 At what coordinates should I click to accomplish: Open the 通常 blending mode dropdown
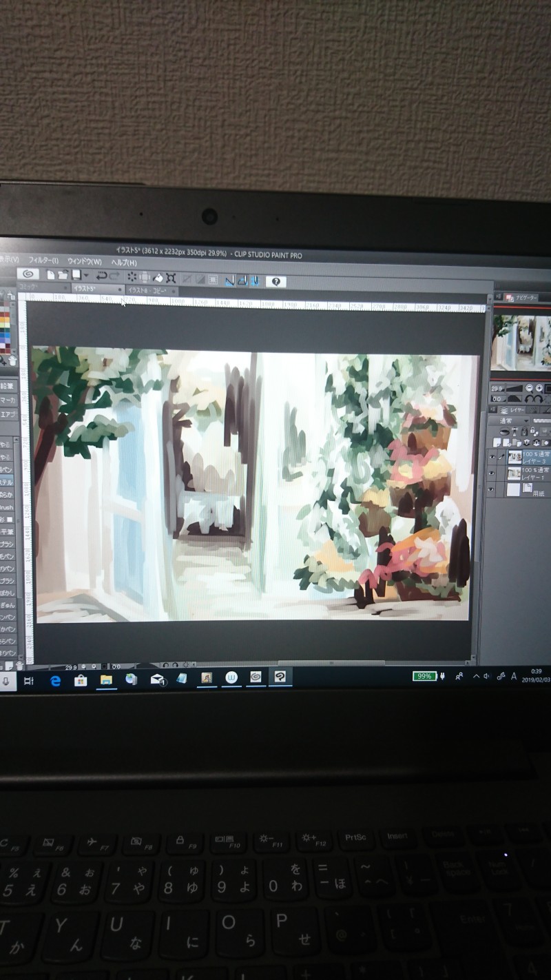point(509,420)
